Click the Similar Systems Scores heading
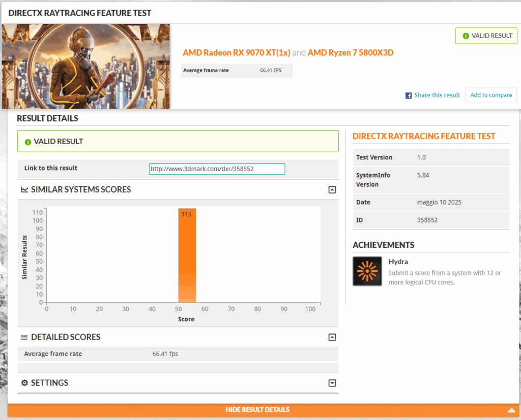The image size is (521, 420). coord(81,189)
